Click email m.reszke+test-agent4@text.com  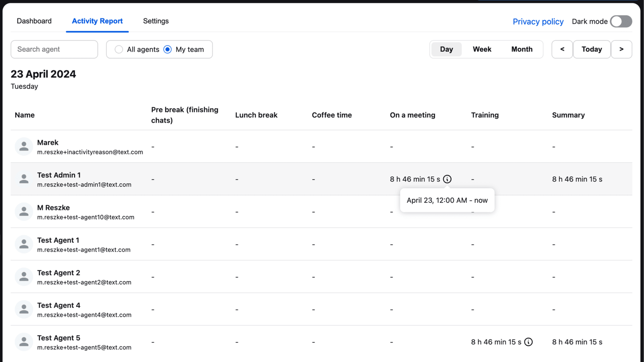[x=84, y=315]
